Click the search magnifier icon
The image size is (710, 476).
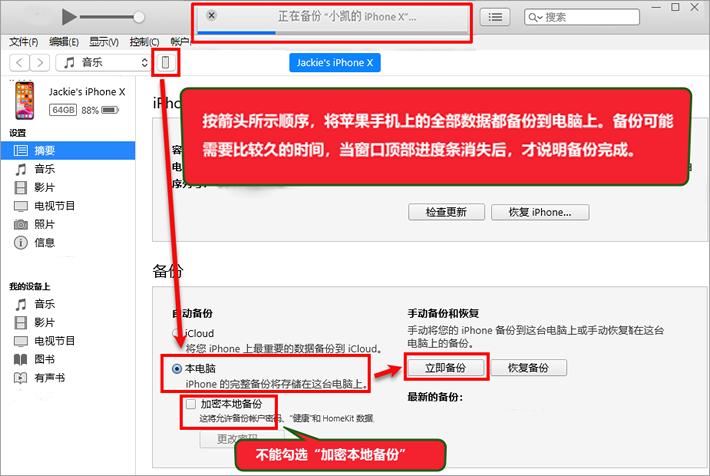[535, 17]
